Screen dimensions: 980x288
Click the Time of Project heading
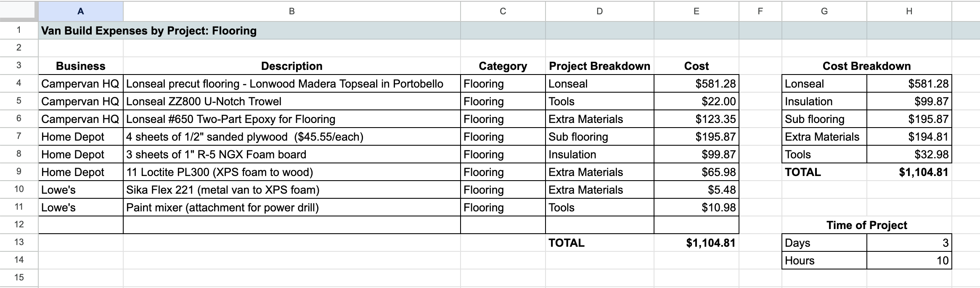[x=866, y=225]
